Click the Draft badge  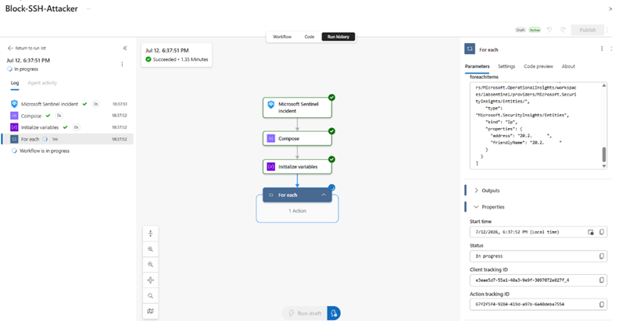click(521, 30)
